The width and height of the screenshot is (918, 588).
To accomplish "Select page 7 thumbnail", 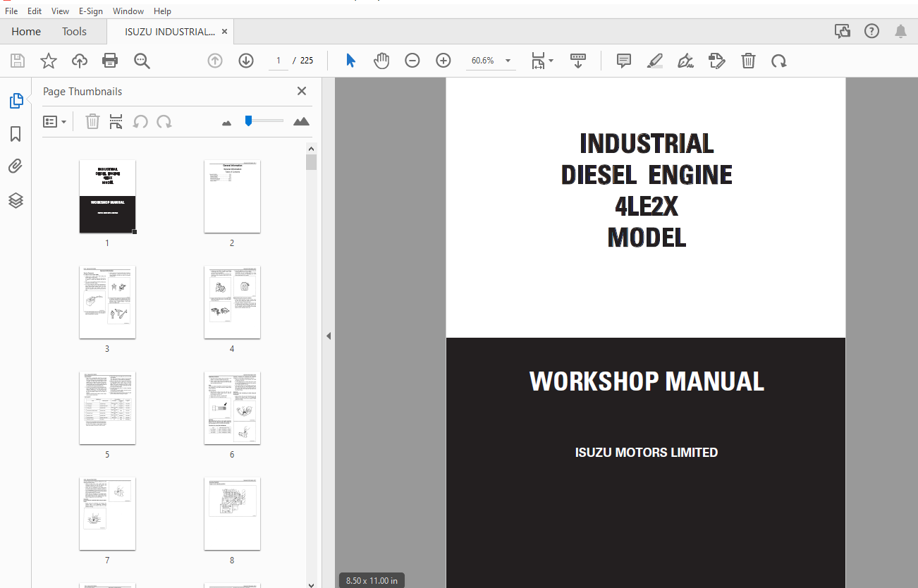I will click(x=107, y=514).
